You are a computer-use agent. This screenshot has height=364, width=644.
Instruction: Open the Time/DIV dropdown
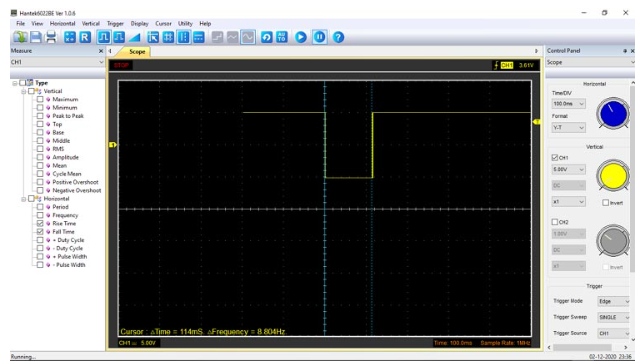568,104
